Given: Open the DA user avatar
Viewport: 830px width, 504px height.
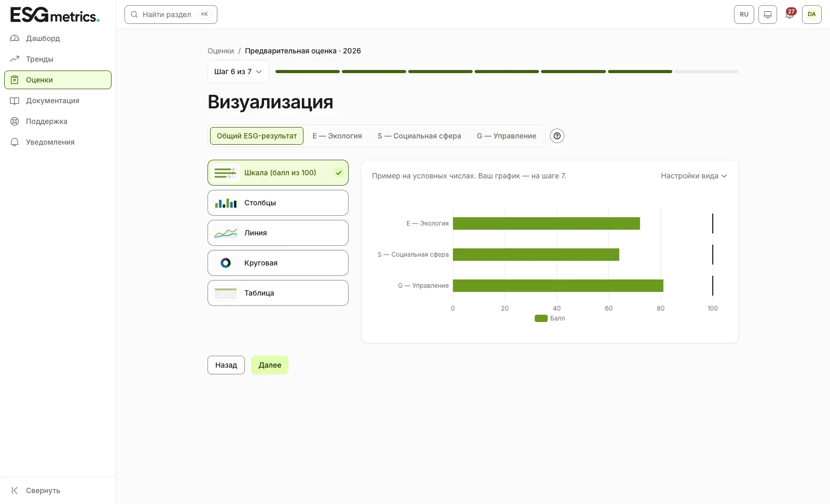Looking at the screenshot, I should coord(812,15).
